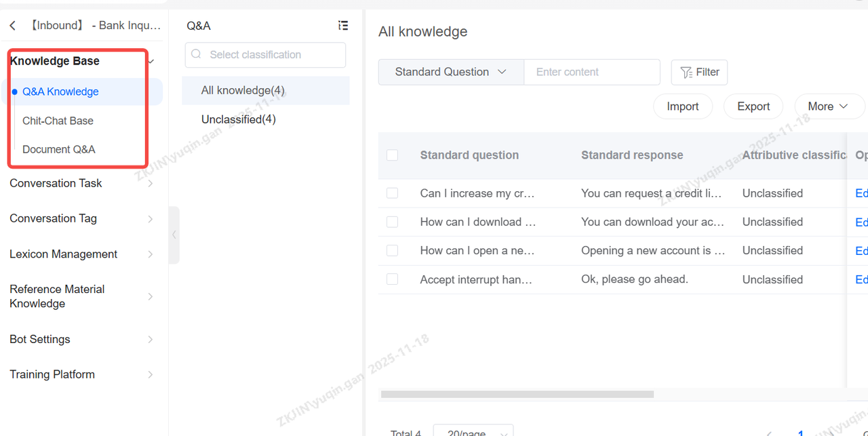Toggle the select-all checkbox in table header

tap(392, 155)
